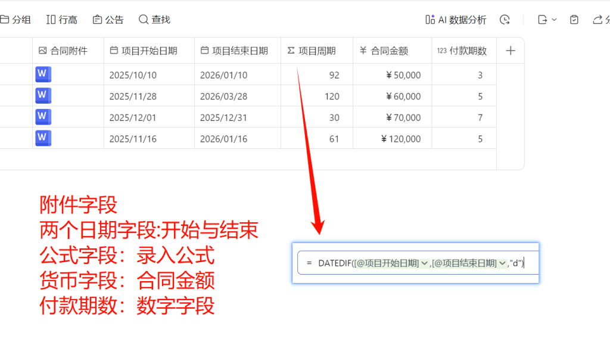Click into the DATEDIF formula input
Screen dimensions: 610x364
tap(418, 263)
